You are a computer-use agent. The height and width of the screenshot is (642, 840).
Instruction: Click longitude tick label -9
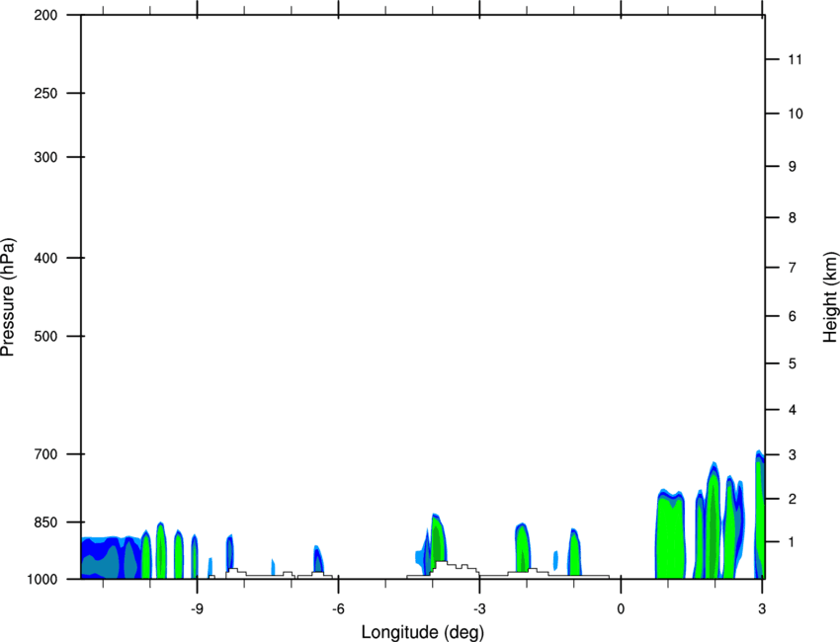point(197,609)
